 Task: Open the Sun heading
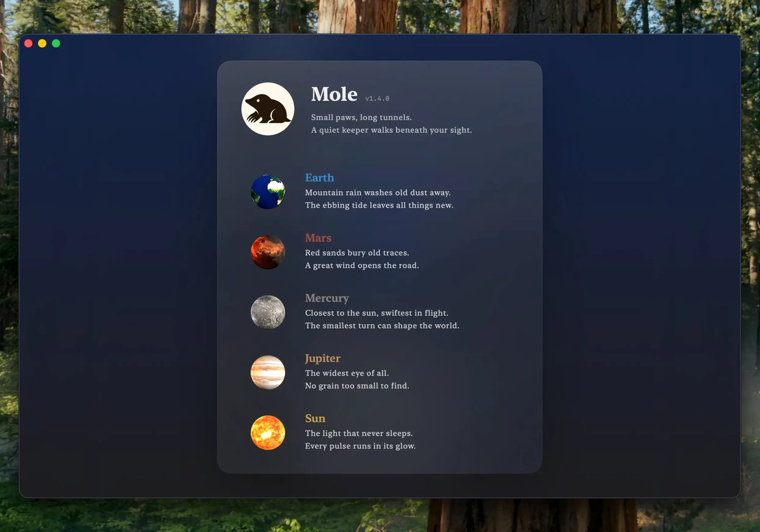pos(315,418)
